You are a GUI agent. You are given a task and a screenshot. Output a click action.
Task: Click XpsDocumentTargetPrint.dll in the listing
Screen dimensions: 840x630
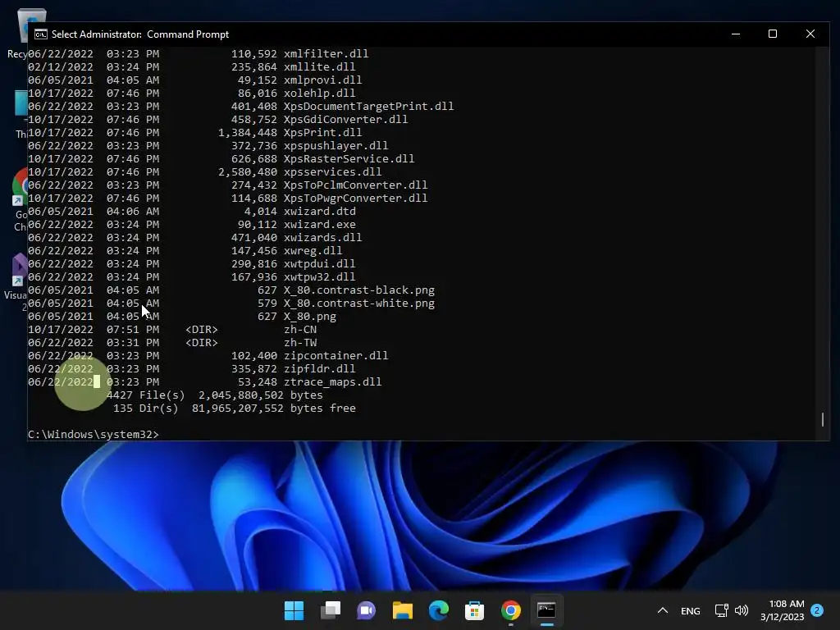click(368, 106)
